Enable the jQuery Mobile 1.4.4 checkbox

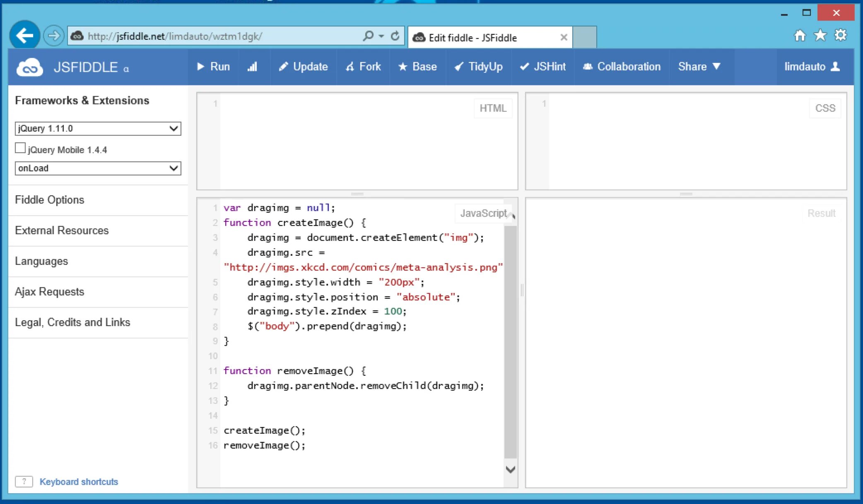pos(20,148)
